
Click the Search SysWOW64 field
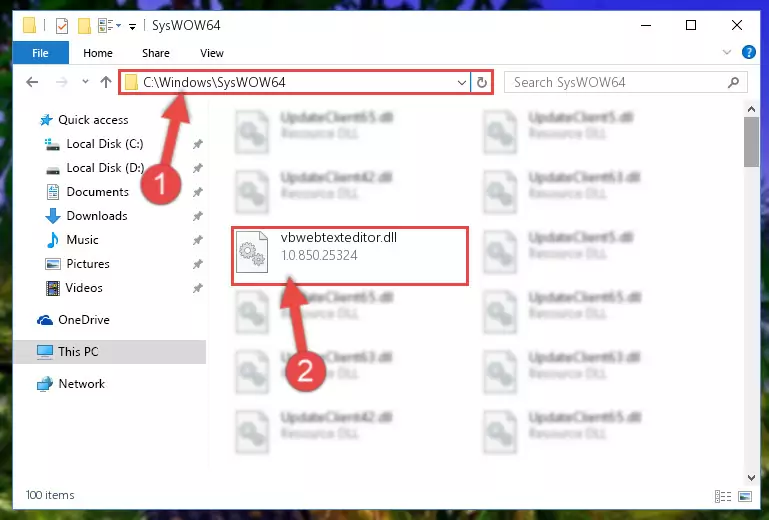coord(625,82)
